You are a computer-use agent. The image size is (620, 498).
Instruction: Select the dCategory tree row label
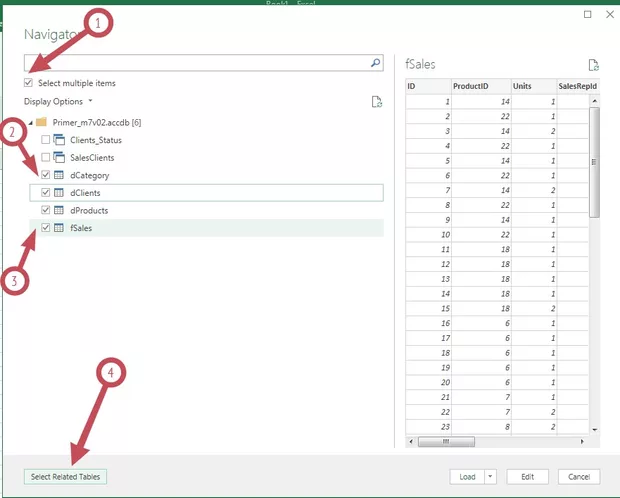point(90,175)
